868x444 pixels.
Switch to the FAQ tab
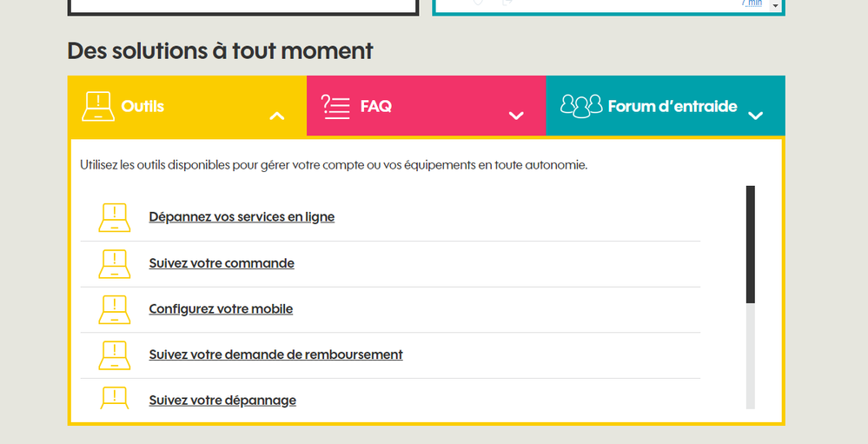pyautogui.click(x=376, y=106)
